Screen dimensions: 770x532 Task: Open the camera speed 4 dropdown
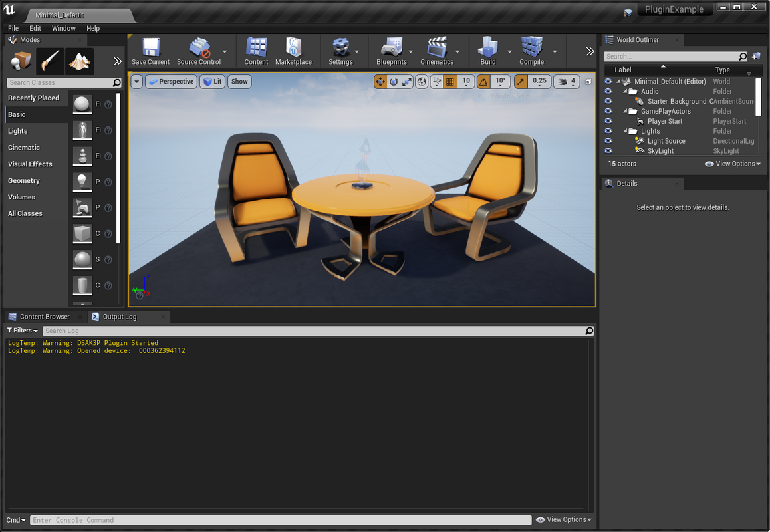click(x=567, y=82)
